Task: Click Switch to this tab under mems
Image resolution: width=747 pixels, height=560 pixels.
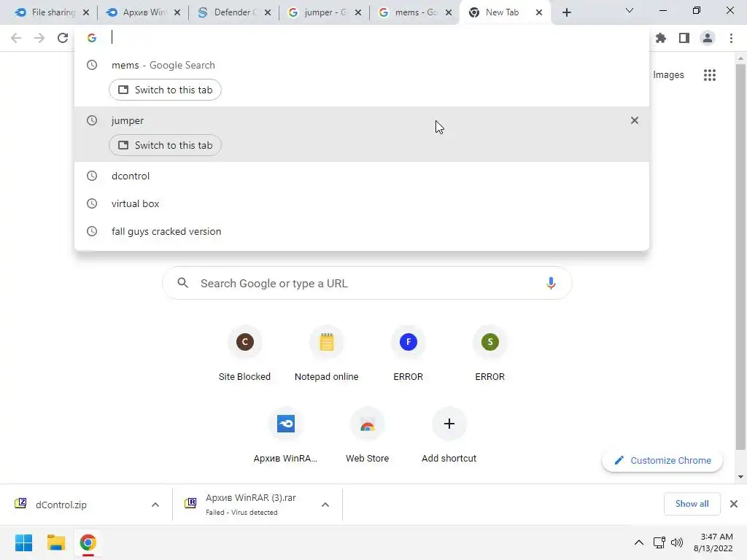Action: click(165, 90)
